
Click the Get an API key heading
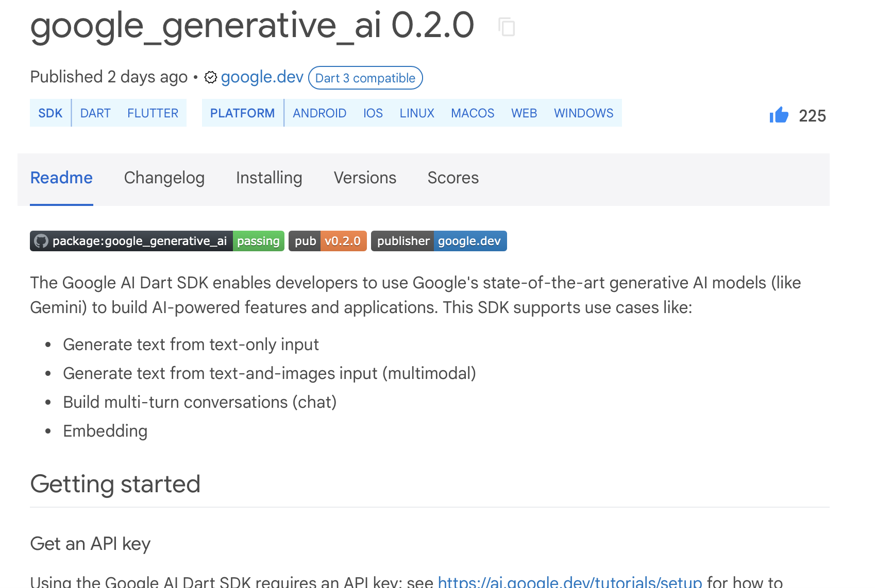(90, 544)
